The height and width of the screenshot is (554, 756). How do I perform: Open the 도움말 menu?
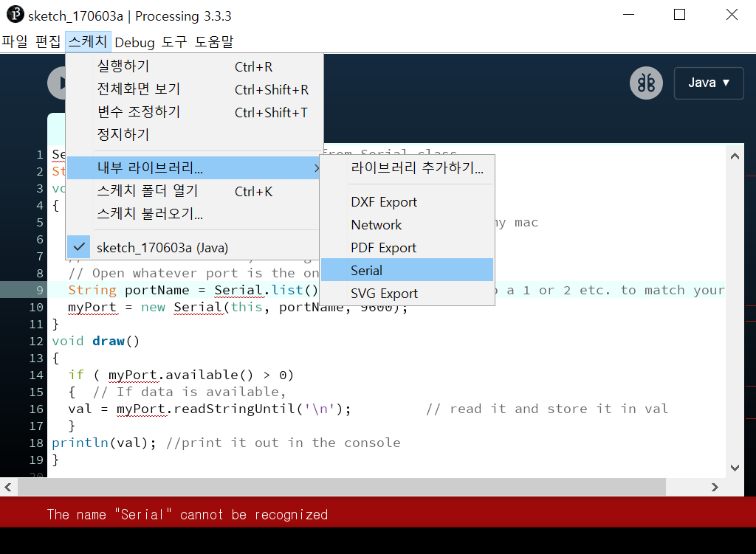tap(214, 41)
